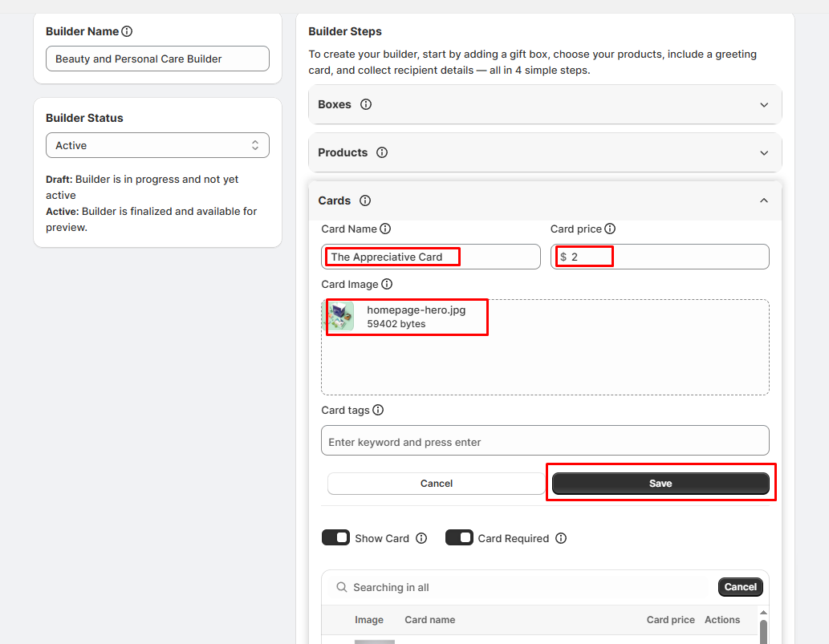Toggle the Show Card switch
Screen dimensions: 829x644
point(335,538)
